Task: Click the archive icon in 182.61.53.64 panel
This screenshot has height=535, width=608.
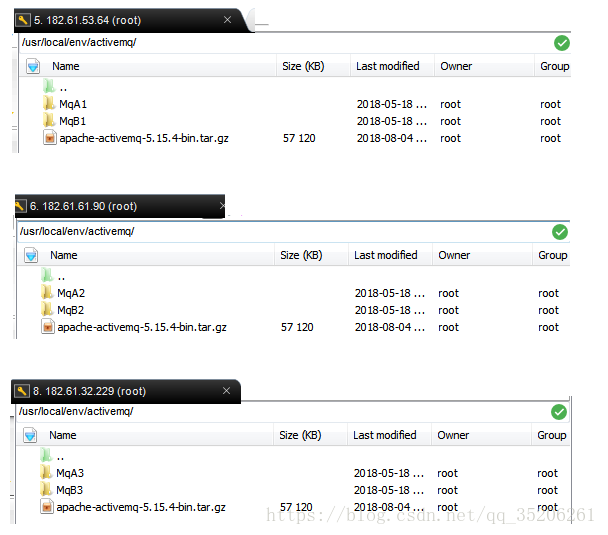Action: click(49, 138)
